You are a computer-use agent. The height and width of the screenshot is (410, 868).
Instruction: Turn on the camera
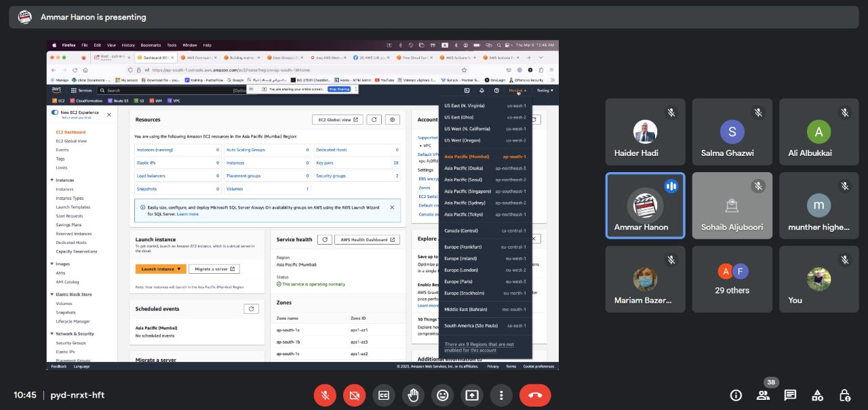(x=354, y=395)
